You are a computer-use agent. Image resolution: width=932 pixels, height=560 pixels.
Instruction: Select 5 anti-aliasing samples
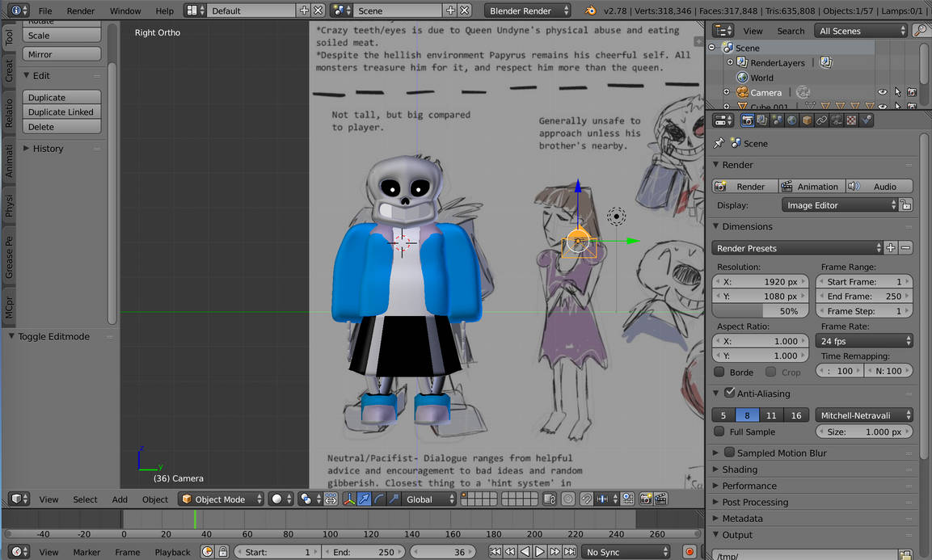point(723,415)
